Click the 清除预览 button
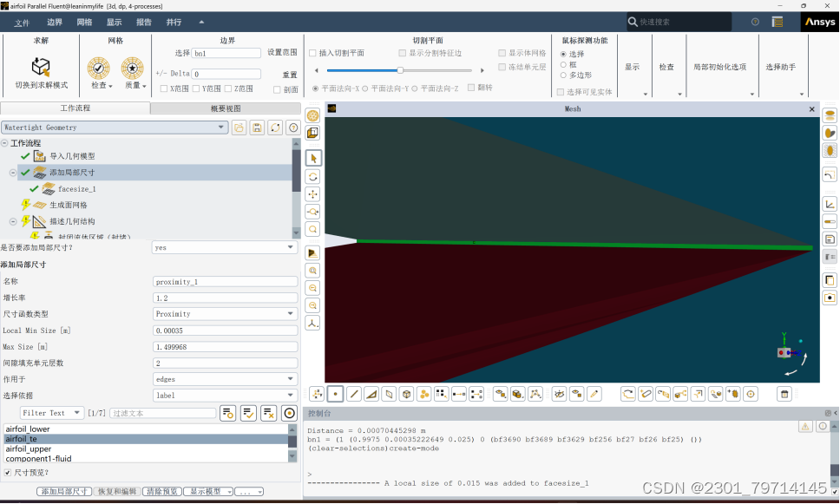The height and width of the screenshot is (504, 840). (x=165, y=490)
